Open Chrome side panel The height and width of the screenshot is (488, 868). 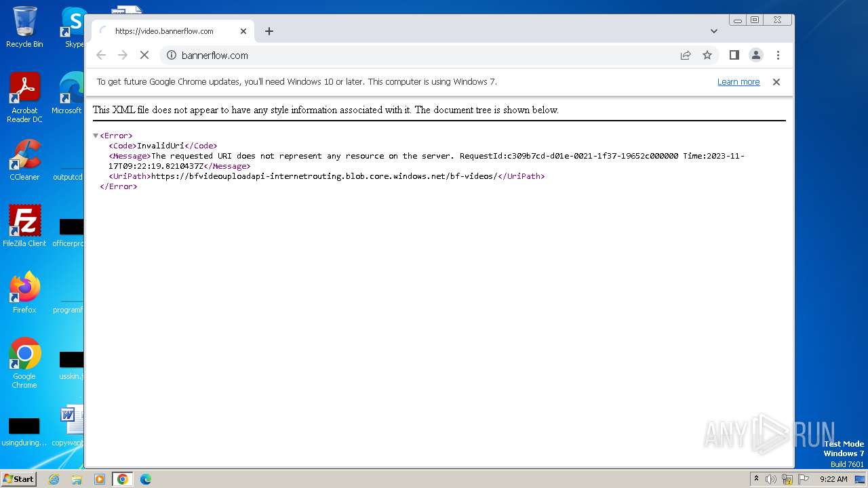pyautogui.click(x=734, y=56)
